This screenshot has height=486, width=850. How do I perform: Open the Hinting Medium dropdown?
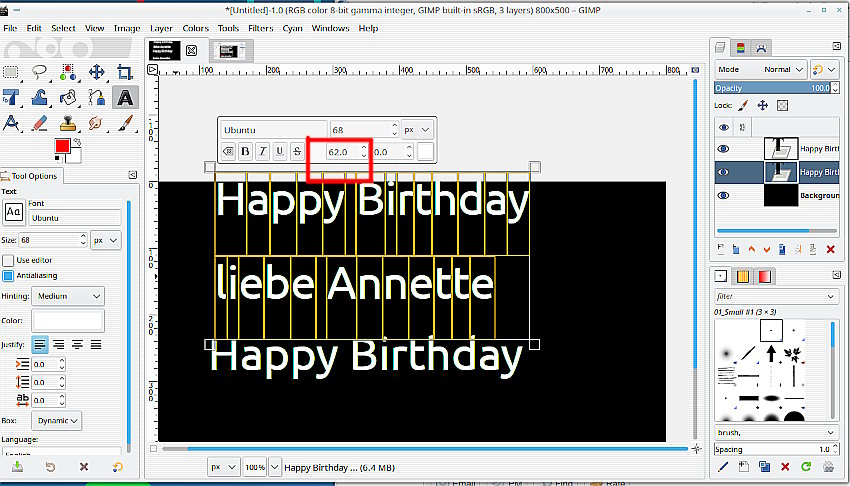pos(68,296)
